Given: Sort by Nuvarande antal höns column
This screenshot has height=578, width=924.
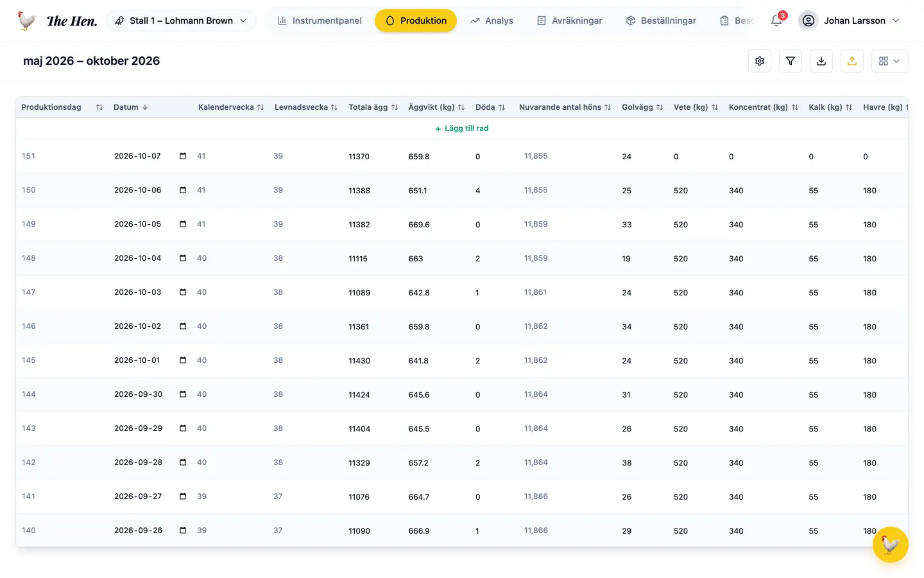Looking at the screenshot, I should [608, 107].
